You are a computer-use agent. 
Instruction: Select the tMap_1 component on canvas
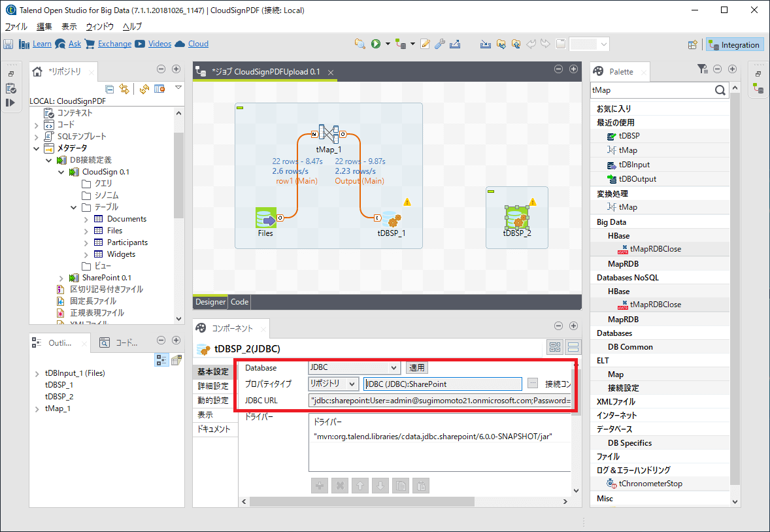(329, 133)
